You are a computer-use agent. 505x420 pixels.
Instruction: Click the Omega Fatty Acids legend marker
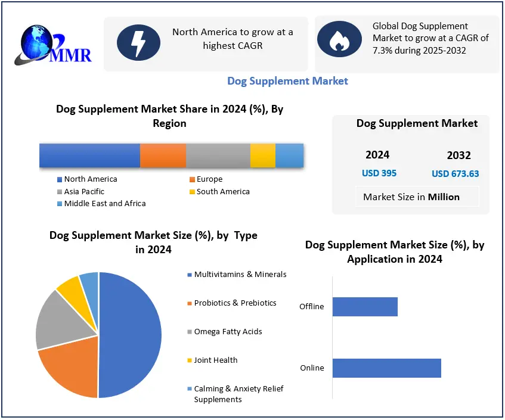(189, 332)
